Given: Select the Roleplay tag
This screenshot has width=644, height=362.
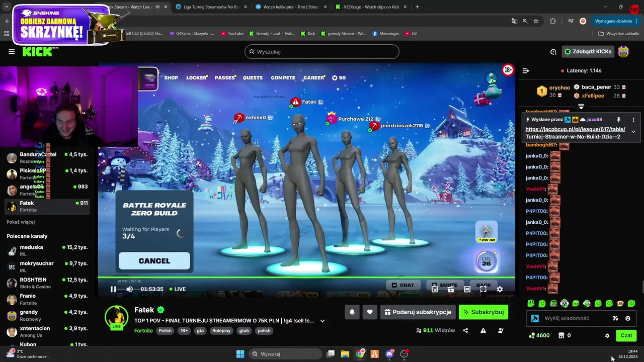Looking at the screenshot, I should 221,331.
